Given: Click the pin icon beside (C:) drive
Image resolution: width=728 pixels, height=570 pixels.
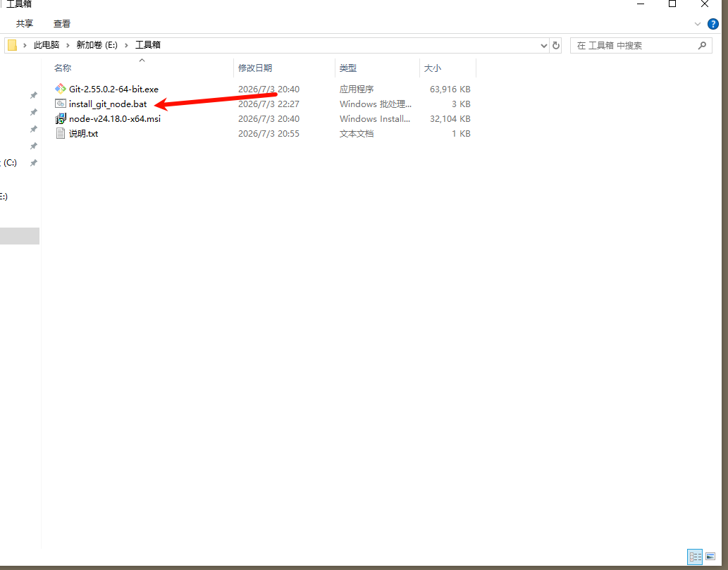Looking at the screenshot, I should click(33, 163).
